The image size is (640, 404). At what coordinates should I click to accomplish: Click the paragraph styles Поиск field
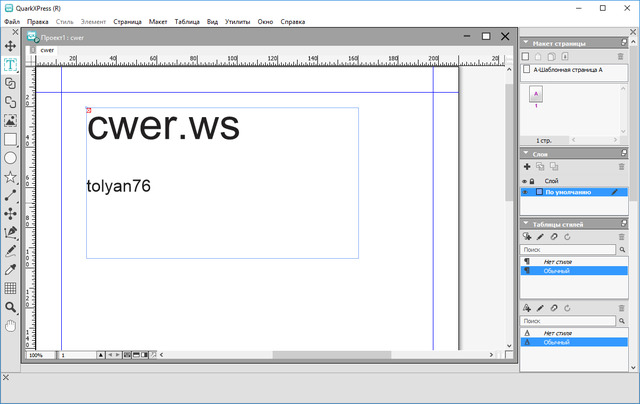[x=568, y=249]
